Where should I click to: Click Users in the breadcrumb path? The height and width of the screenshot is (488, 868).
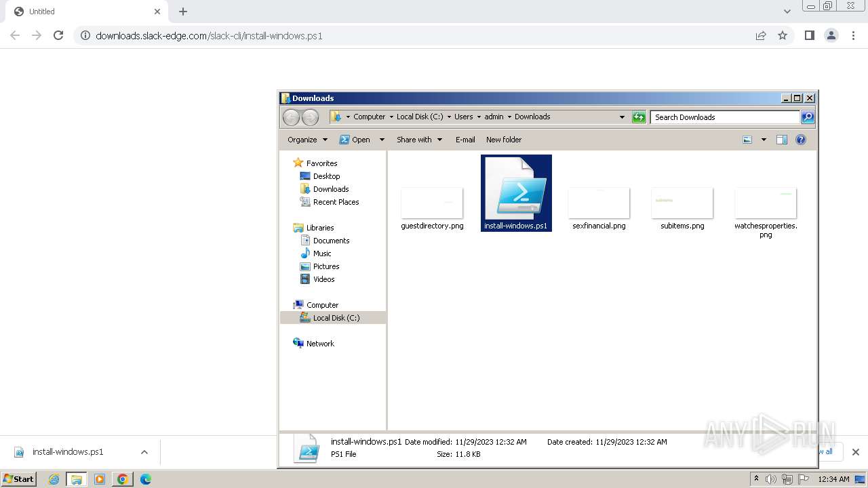click(464, 117)
